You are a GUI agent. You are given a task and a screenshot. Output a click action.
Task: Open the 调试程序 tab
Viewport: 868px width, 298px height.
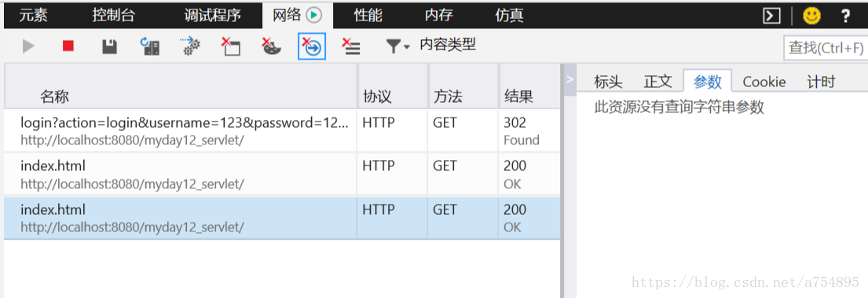click(213, 16)
